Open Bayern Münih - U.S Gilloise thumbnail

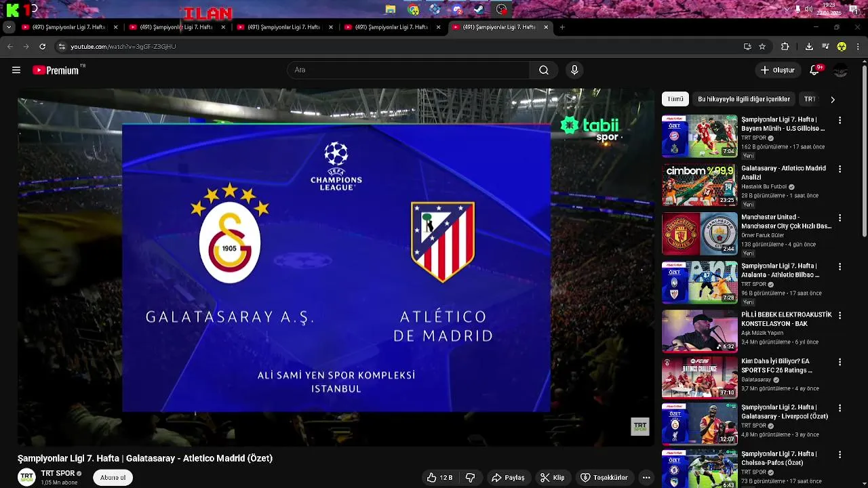pyautogui.click(x=699, y=136)
